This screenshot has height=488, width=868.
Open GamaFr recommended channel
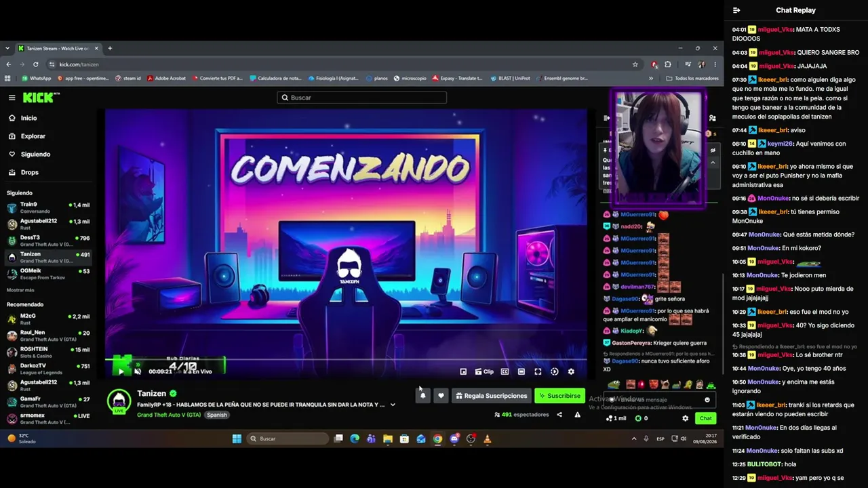point(48,402)
